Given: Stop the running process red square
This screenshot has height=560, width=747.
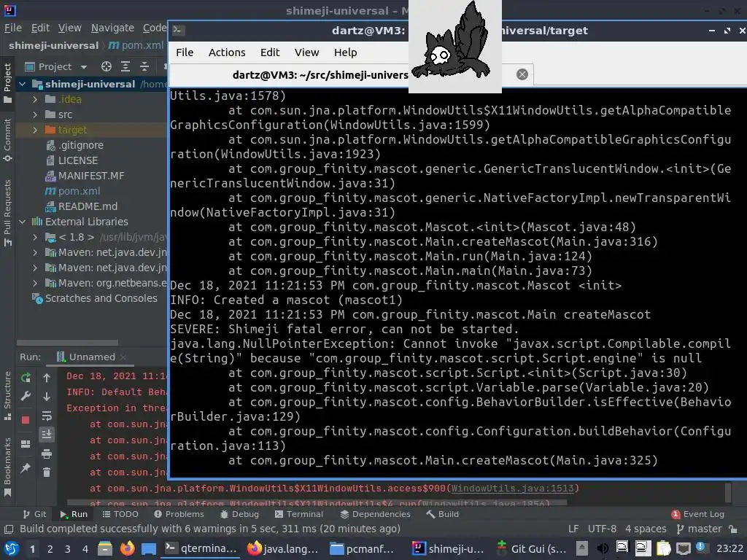Looking at the screenshot, I should click(26, 419).
